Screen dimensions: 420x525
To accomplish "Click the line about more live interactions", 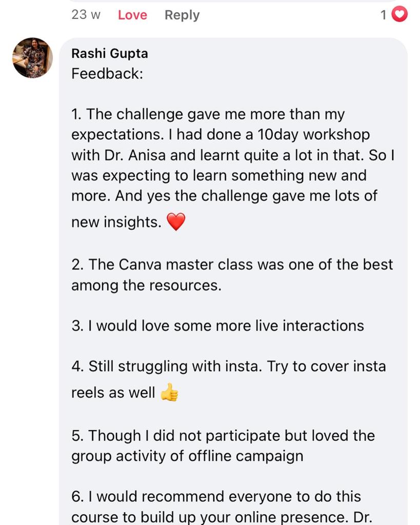I will (x=217, y=326).
